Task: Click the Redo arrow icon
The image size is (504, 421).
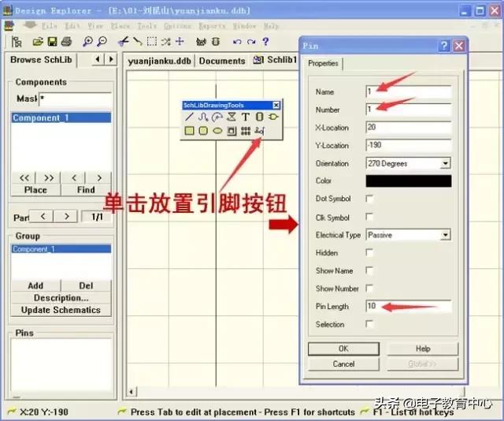Action: click(251, 42)
